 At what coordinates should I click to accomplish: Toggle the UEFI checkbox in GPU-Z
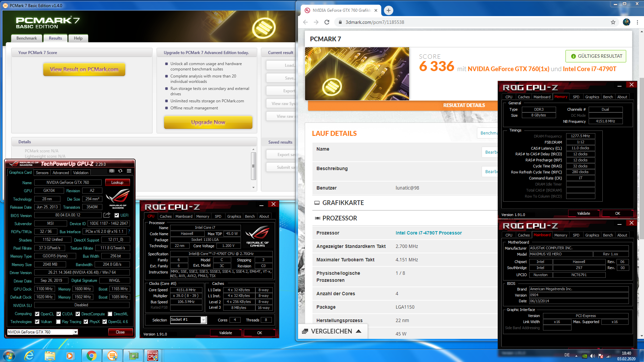(117, 215)
